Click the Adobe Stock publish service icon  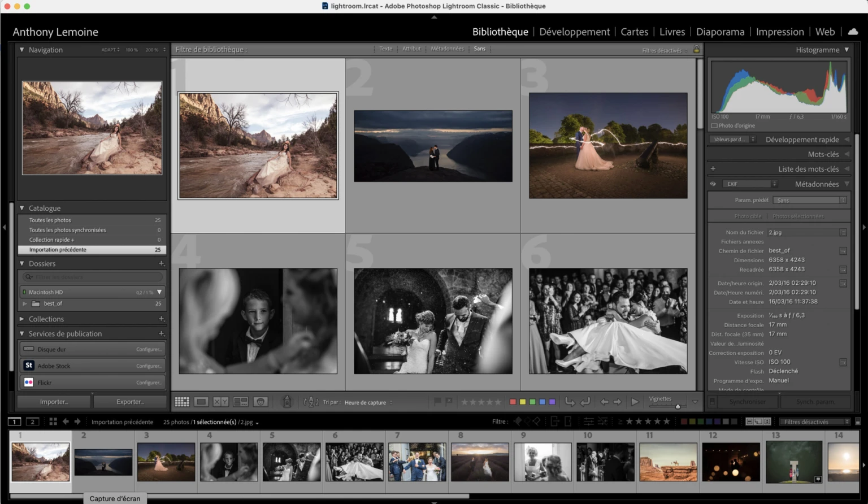point(29,366)
